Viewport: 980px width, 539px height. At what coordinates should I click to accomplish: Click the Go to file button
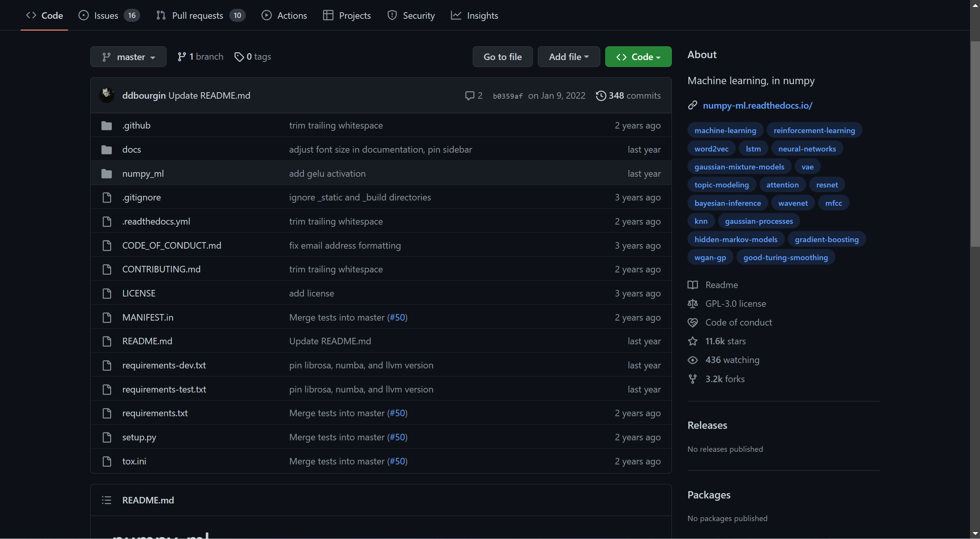pyautogui.click(x=502, y=57)
